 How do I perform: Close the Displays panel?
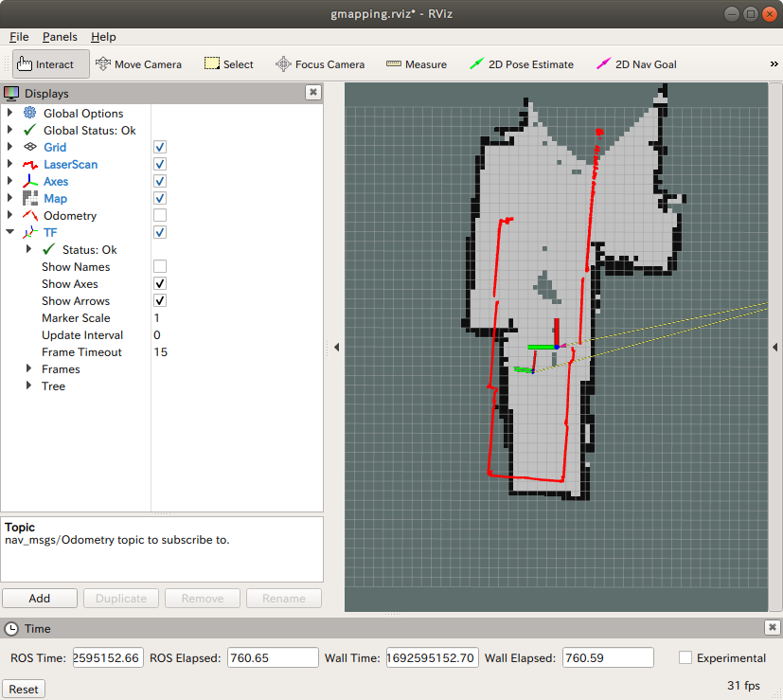[x=312, y=93]
